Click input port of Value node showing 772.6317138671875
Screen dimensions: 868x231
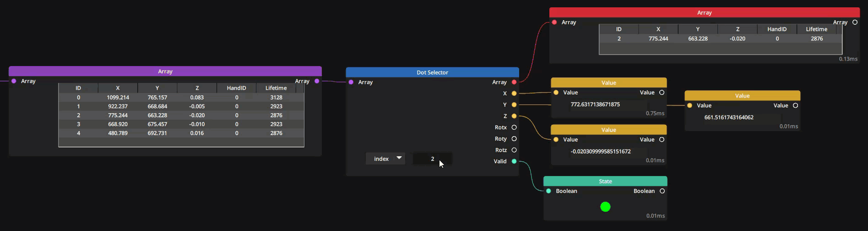click(x=556, y=93)
